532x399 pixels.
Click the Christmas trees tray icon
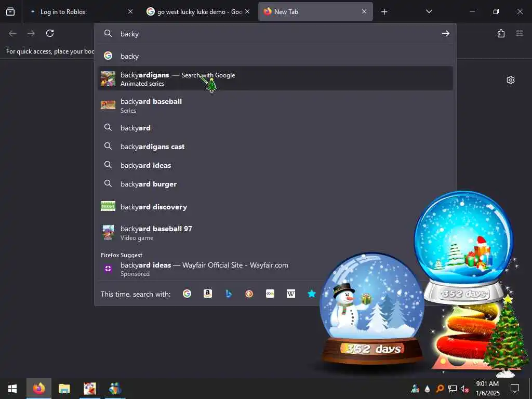click(415, 389)
